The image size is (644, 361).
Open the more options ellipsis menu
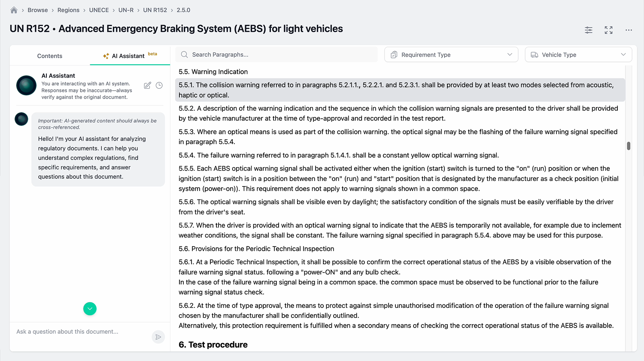tap(629, 30)
